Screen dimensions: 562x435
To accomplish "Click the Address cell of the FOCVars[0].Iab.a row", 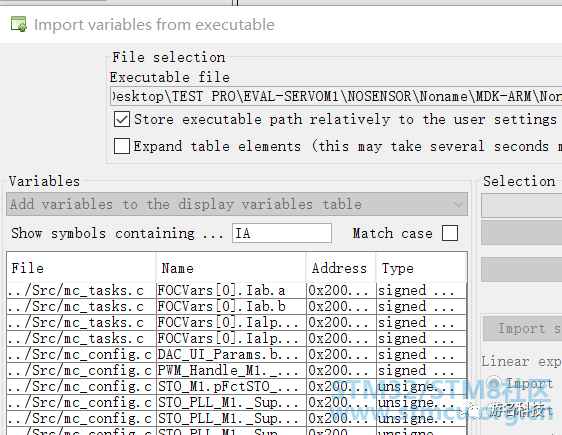I will click(x=341, y=290).
